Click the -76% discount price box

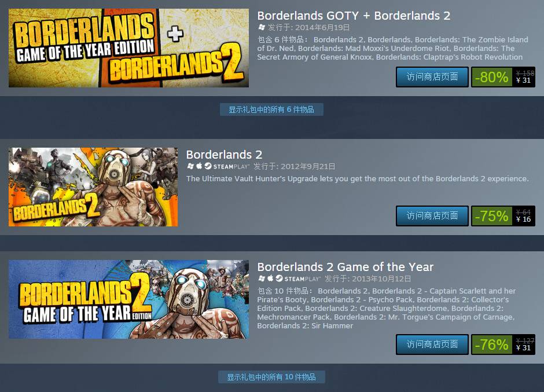click(x=503, y=344)
